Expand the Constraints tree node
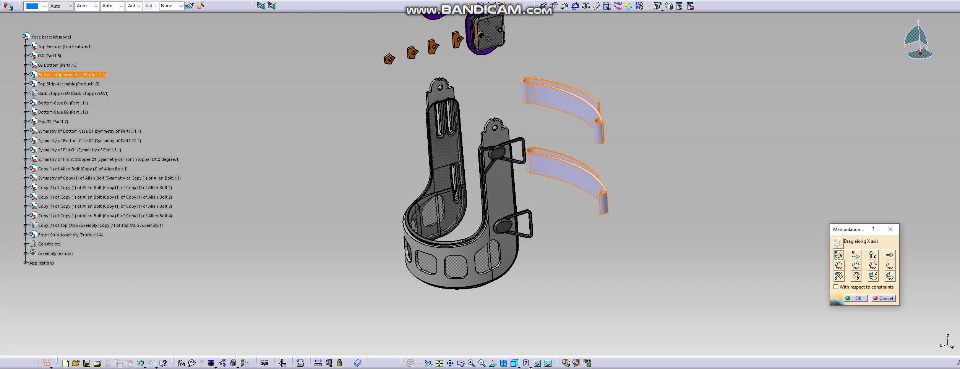The image size is (960, 369). pos(26,244)
